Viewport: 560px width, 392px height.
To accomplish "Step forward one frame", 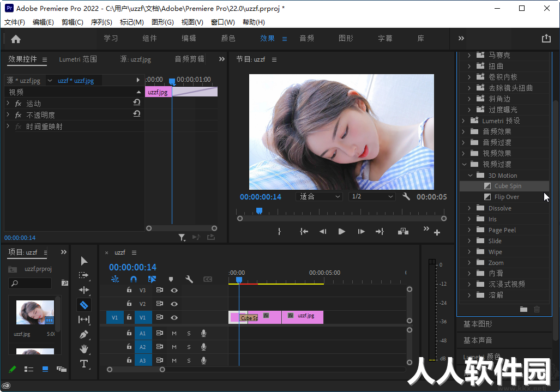I will (361, 232).
